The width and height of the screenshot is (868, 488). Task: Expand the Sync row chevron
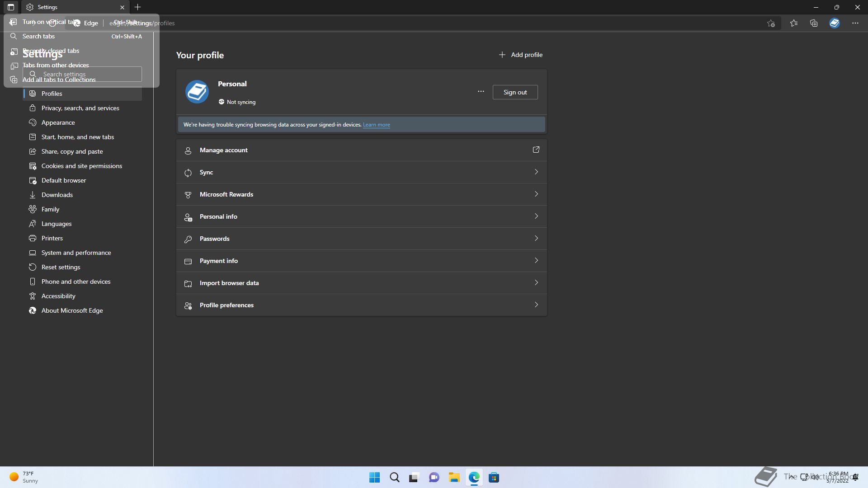[536, 172]
